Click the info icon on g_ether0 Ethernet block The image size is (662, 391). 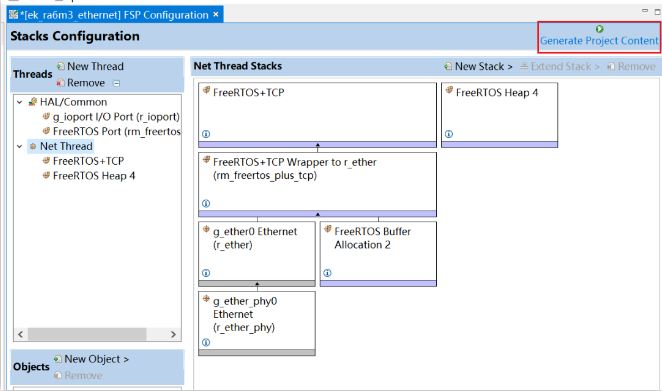(x=206, y=273)
